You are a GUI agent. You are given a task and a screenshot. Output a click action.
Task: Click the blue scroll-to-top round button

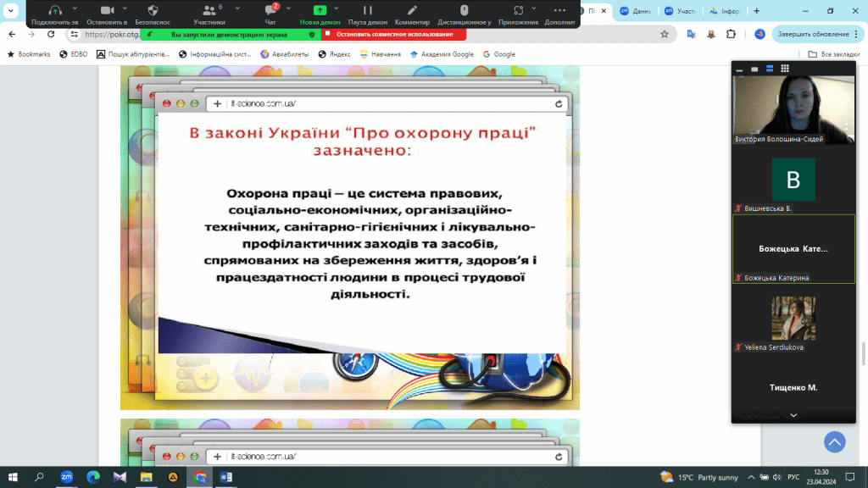click(x=835, y=441)
